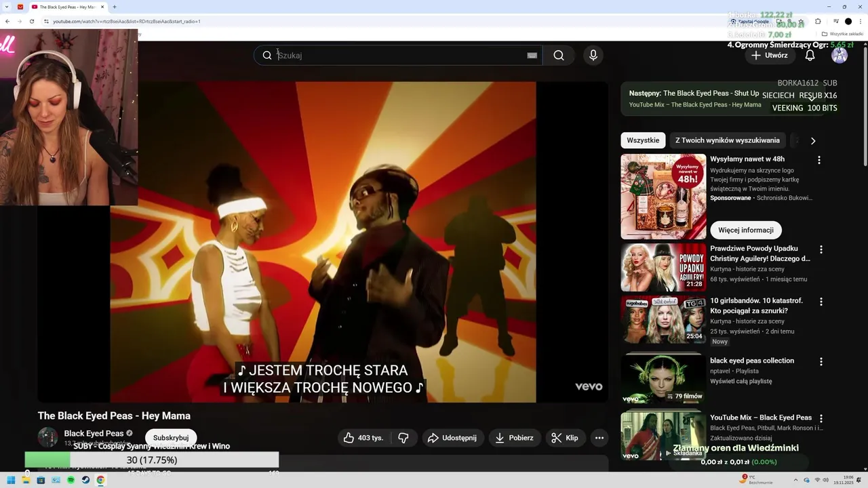
Task: View site information icon in address bar
Action: point(46,21)
